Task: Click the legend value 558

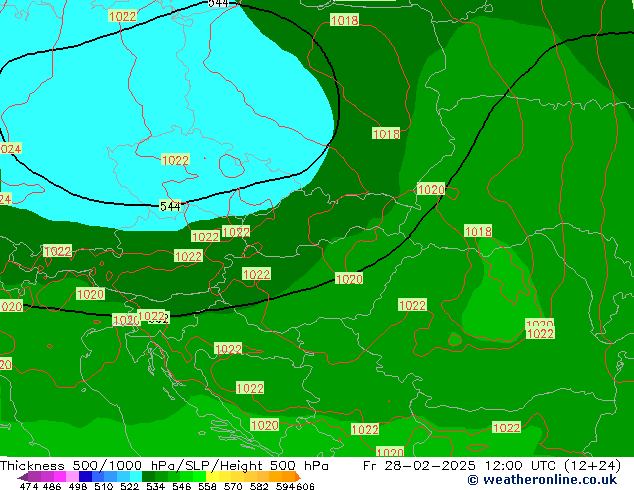Action: (x=207, y=486)
